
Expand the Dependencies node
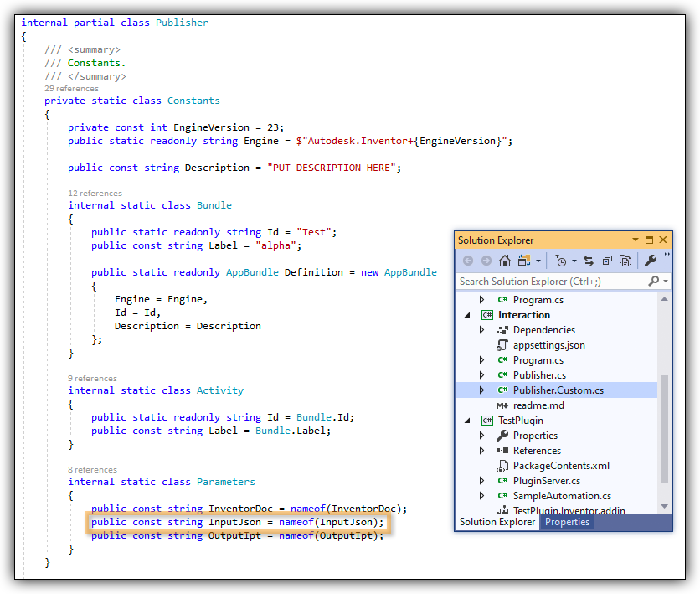tap(482, 330)
